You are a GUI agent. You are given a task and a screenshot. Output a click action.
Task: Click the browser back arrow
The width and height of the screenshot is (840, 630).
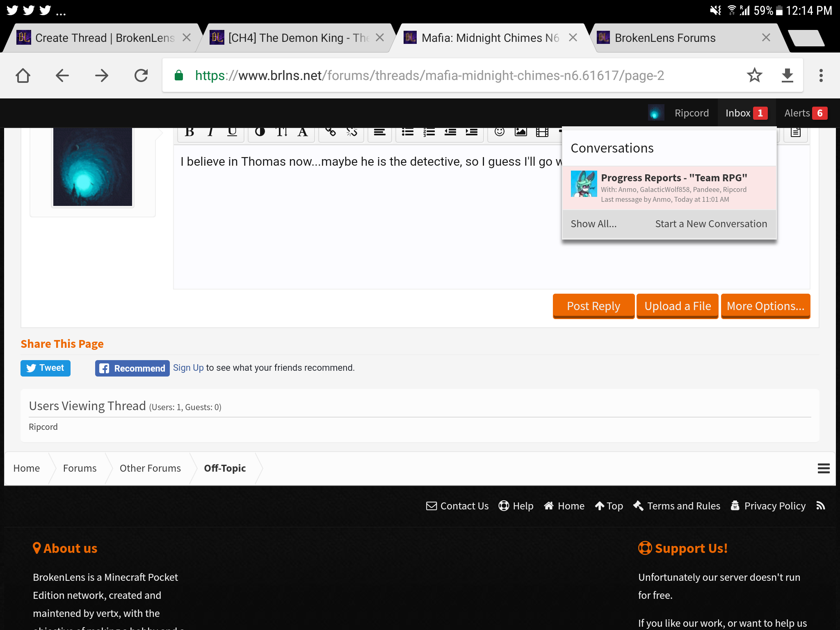(x=62, y=75)
